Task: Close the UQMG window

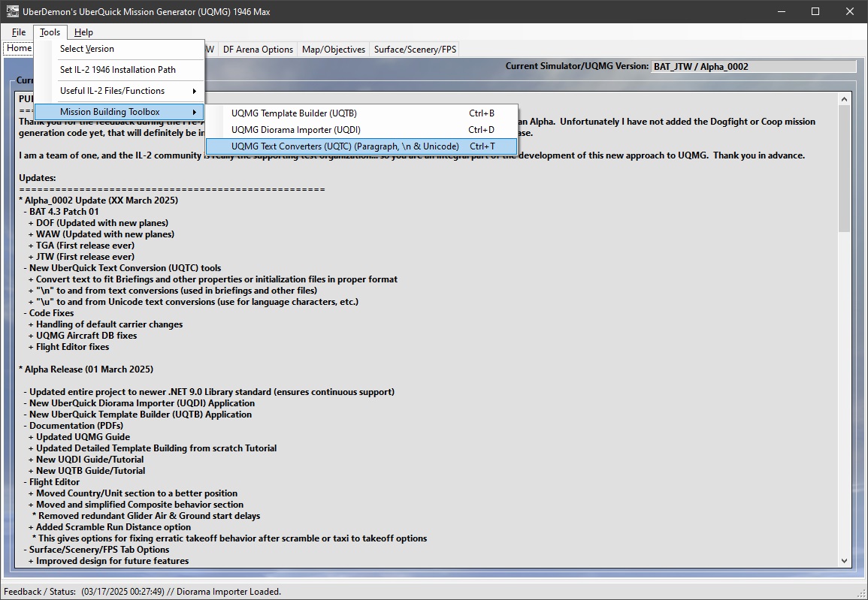Action: (x=850, y=11)
